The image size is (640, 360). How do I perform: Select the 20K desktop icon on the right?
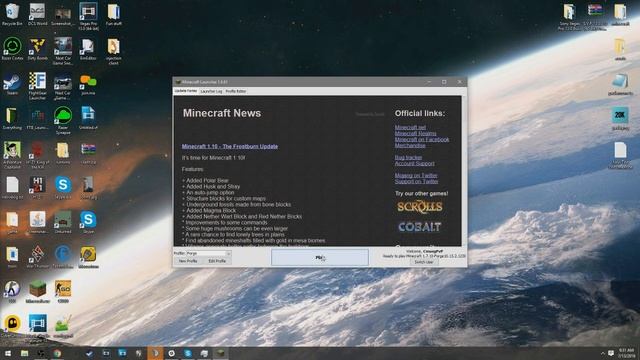(x=620, y=119)
